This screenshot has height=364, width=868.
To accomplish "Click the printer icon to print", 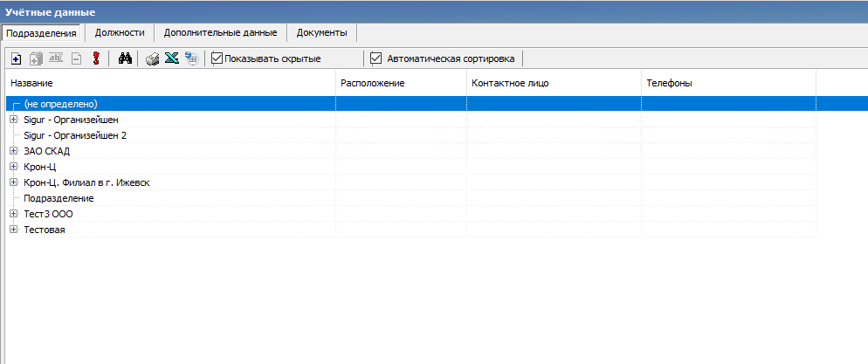I will pos(152,58).
